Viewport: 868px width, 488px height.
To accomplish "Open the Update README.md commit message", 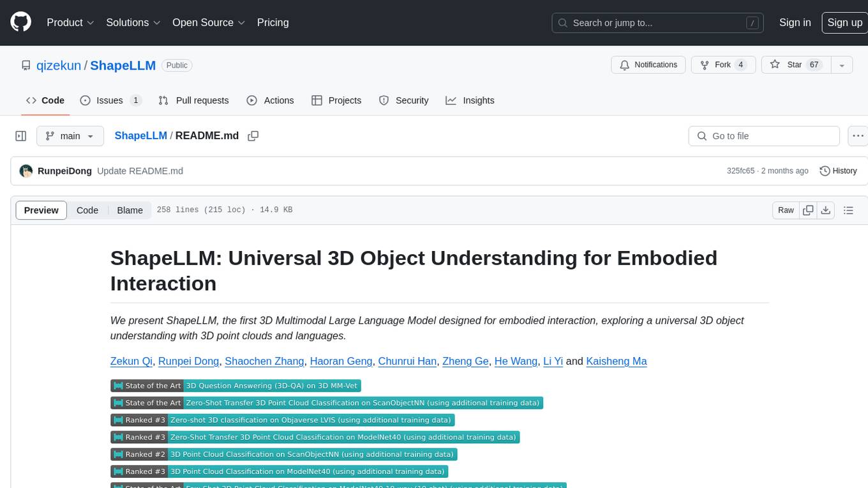I will pyautogui.click(x=140, y=171).
